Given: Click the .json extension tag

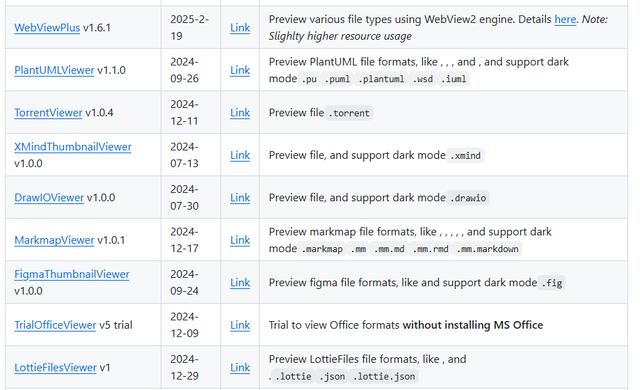Looking at the screenshot, I should pos(332,376).
